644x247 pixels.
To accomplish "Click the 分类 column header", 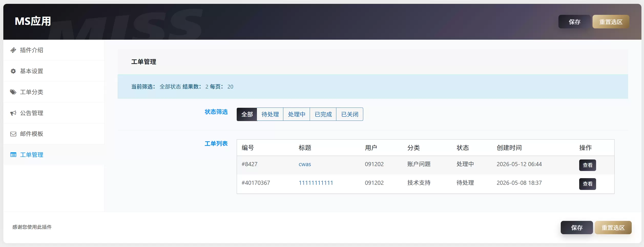I will 413,148.
